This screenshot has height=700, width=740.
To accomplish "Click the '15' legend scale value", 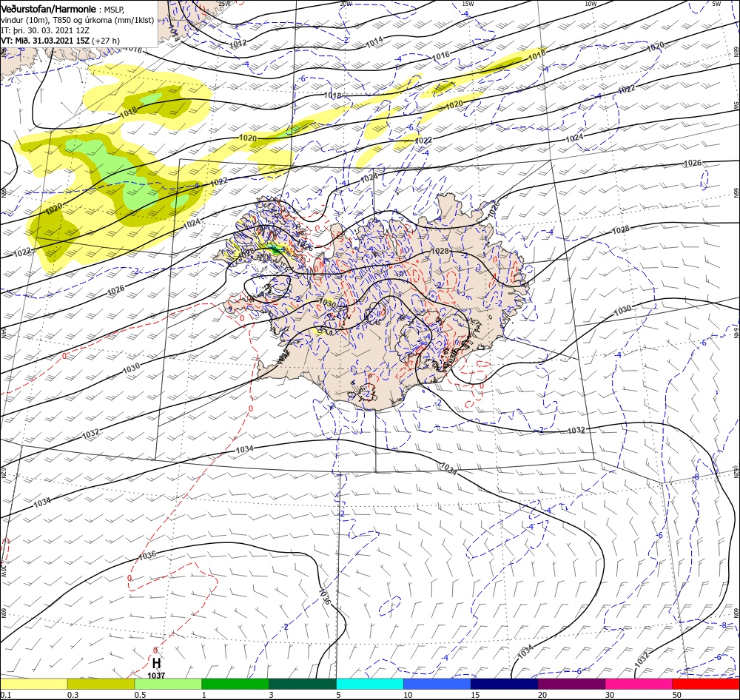I will point(475,695).
